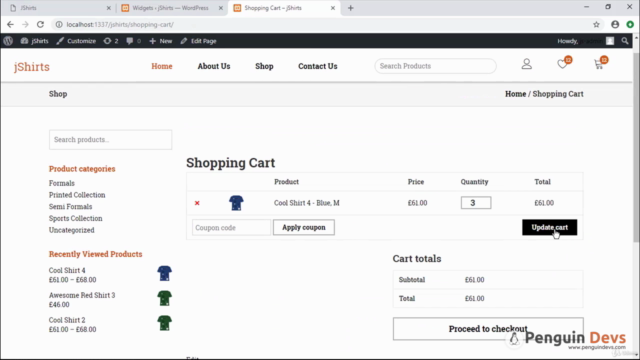Remove Cool Shirt 4 with red X
This screenshot has width=640, height=360.
(197, 203)
